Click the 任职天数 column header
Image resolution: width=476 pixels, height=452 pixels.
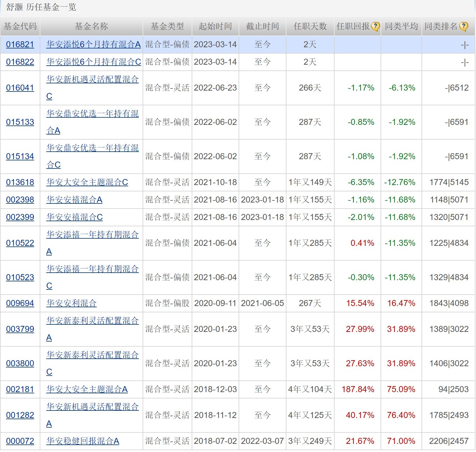(x=310, y=26)
